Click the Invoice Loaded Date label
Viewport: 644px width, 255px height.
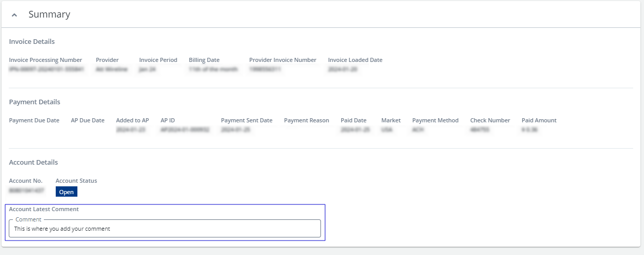click(x=355, y=60)
